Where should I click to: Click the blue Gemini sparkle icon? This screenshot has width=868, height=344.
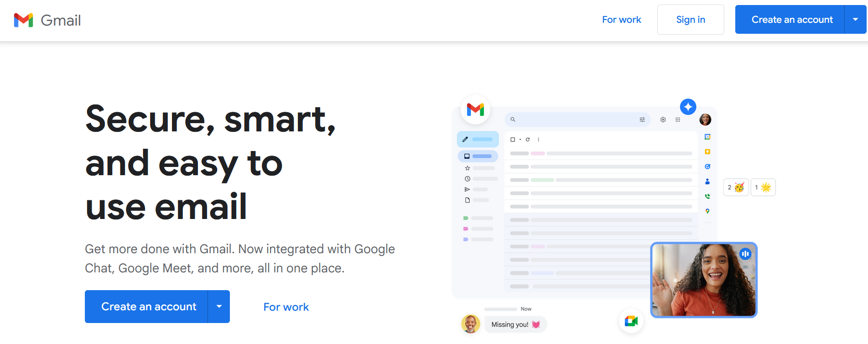point(688,107)
